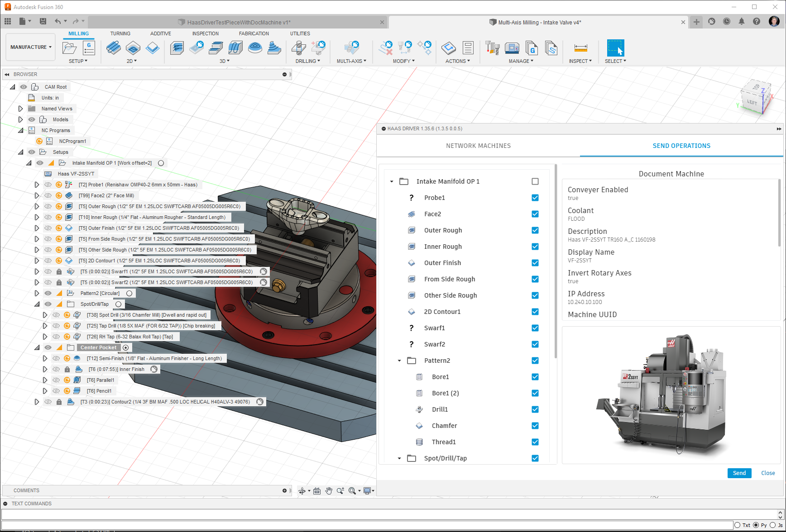786x532 pixels.
Task: Click the Save icon in the title toolbar
Action: coord(43,21)
